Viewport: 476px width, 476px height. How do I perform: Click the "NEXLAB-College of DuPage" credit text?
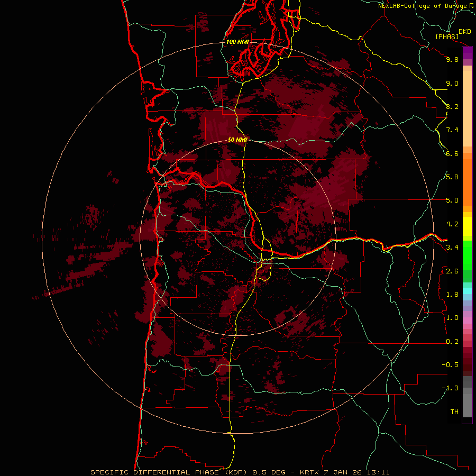422,6
